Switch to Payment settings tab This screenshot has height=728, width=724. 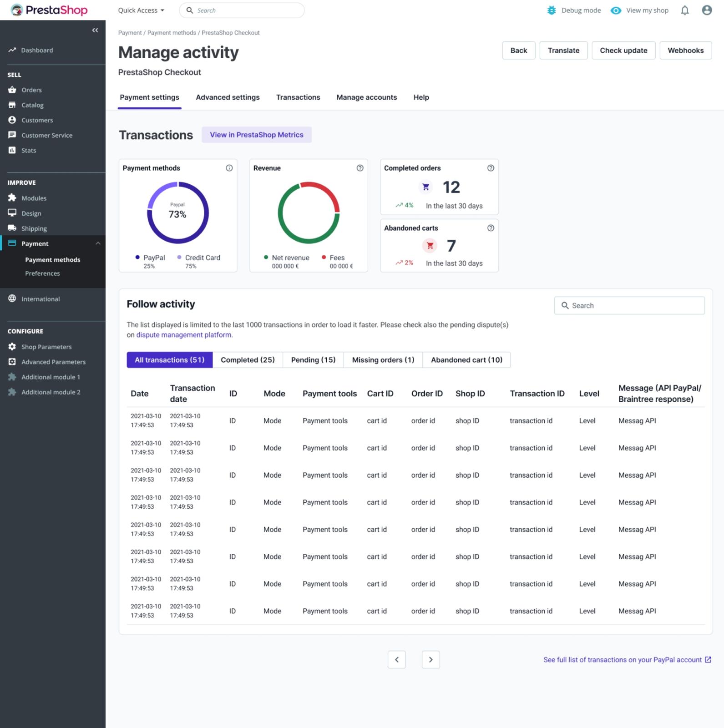[x=149, y=97]
